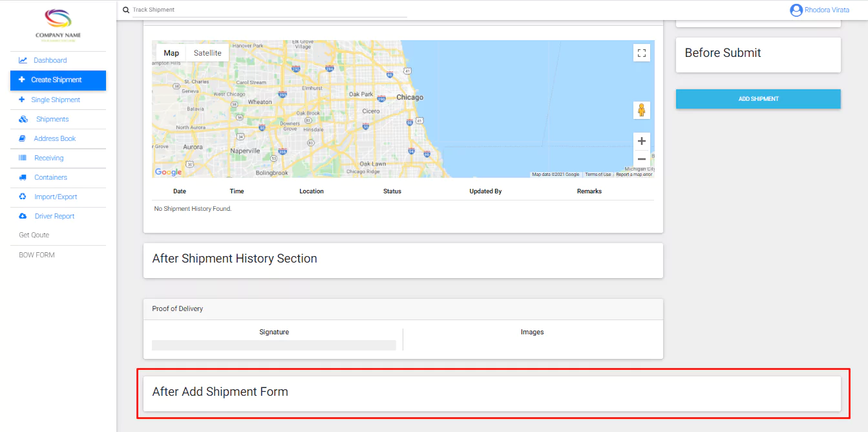868x432 pixels.
Task: Switch to Satellite map view
Action: coord(207,53)
